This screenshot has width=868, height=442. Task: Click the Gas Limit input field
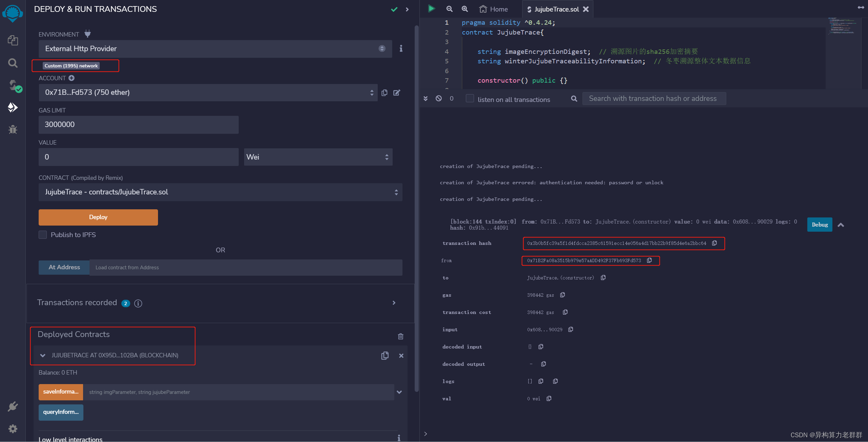pos(139,125)
